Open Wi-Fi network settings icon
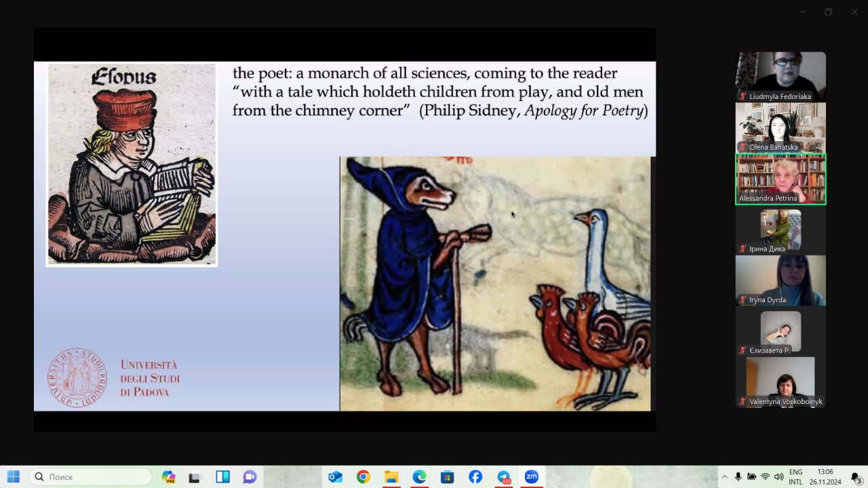This screenshot has width=868, height=488. (x=765, y=477)
